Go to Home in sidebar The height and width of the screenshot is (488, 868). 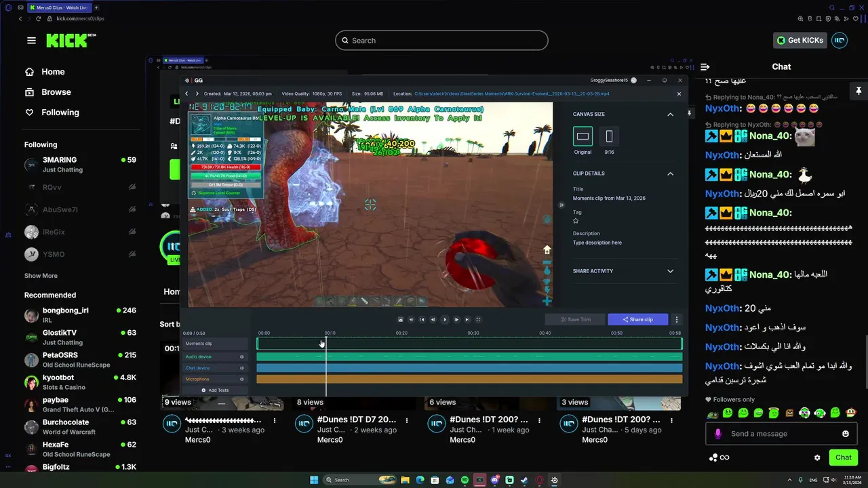tap(45, 72)
